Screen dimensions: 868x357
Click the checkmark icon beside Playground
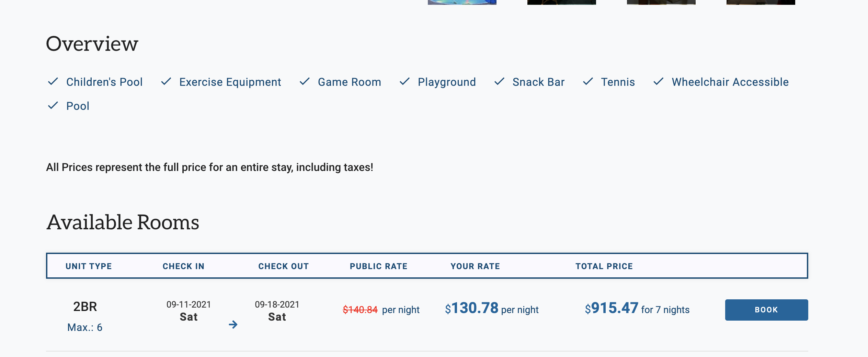405,82
